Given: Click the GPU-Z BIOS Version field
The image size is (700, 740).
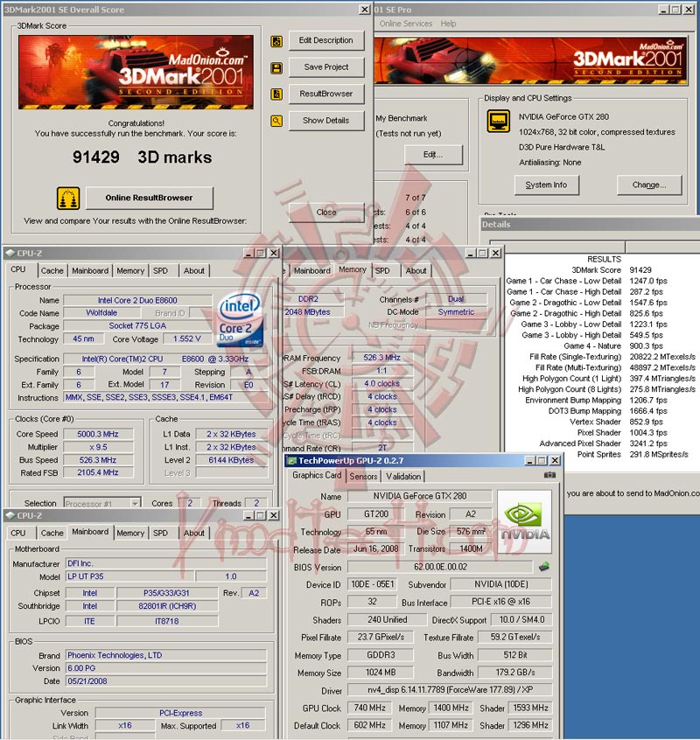Looking at the screenshot, I should 440,567.
